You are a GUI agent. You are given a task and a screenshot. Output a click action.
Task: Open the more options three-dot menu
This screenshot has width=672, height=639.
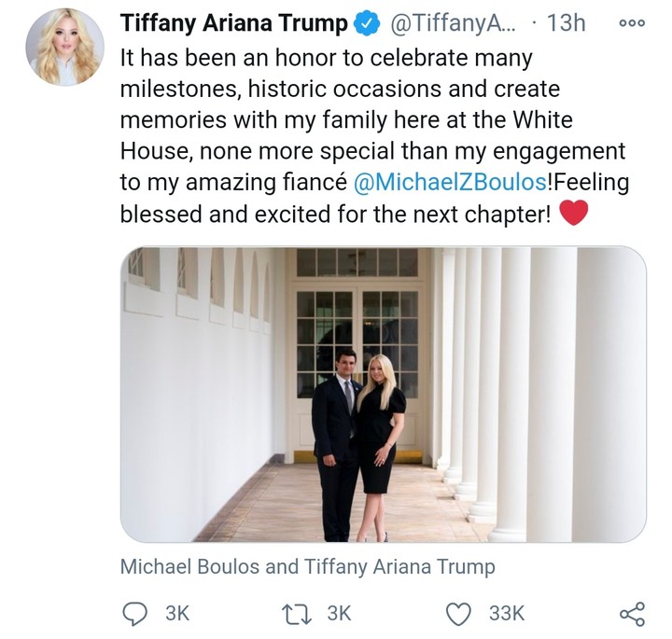coord(632,24)
